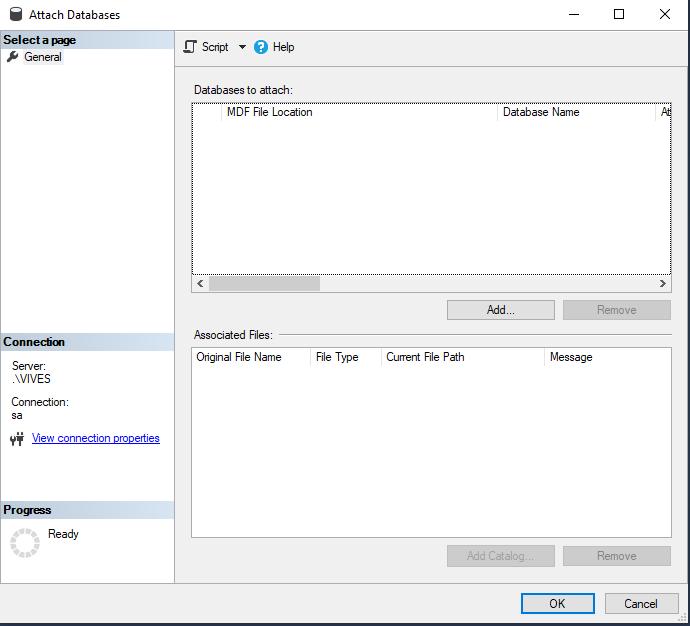Click the 'Associated Files:' label
Viewport: 690px width, 626px height.
coord(233,335)
